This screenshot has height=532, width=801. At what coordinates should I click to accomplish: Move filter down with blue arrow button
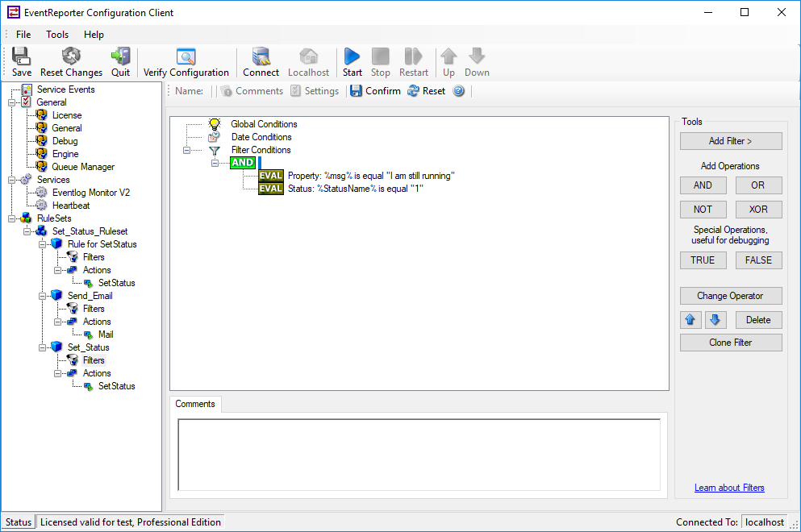coord(715,320)
